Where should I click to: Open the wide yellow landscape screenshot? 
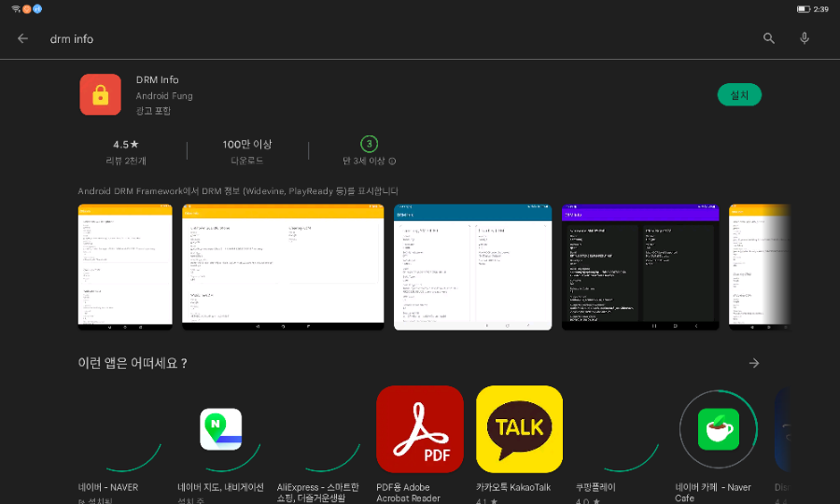(283, 267)
